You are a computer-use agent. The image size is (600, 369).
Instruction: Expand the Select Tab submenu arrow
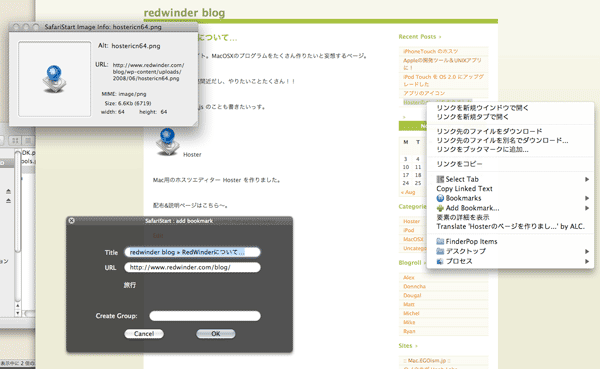(587, 179)
